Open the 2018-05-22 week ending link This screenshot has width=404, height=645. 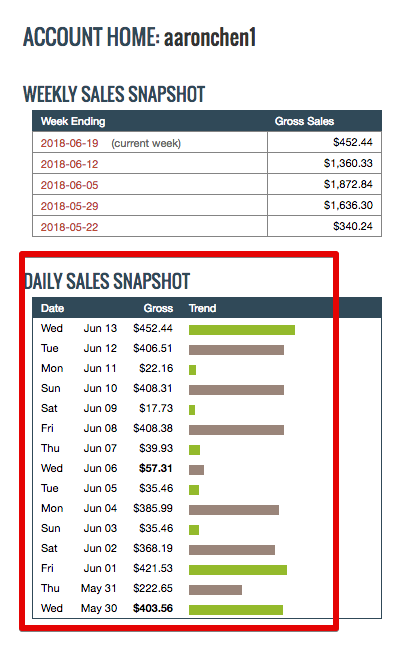tap(69, 227)
